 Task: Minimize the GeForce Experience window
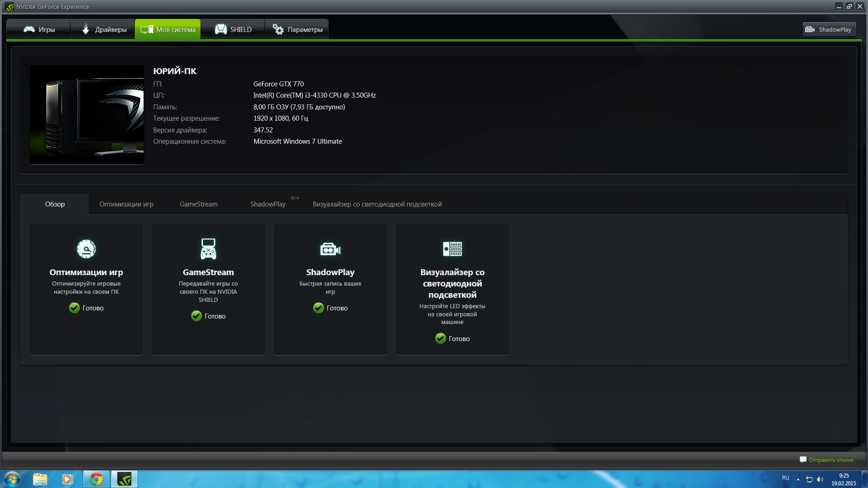coord(839,6)
